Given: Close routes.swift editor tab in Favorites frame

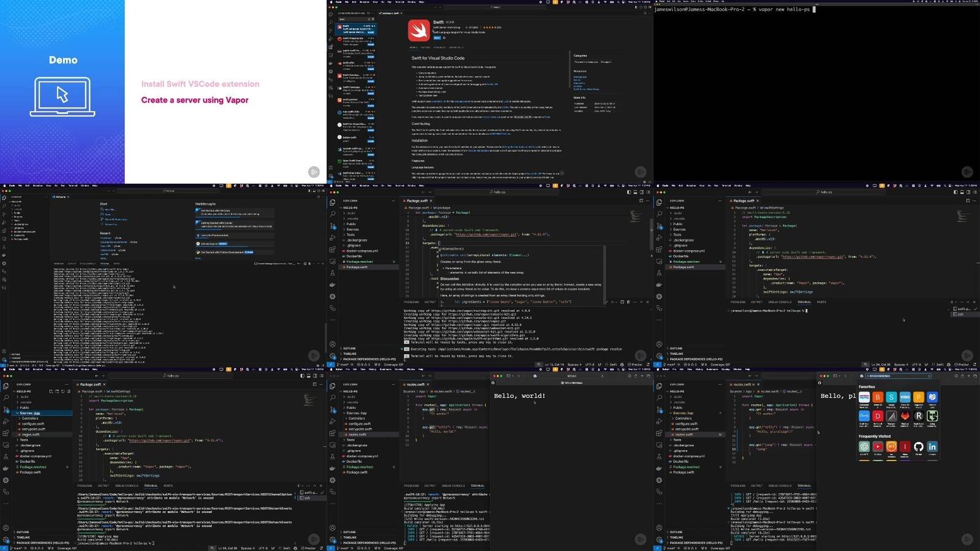Looking at the screenshot, I should click(758, 384).
